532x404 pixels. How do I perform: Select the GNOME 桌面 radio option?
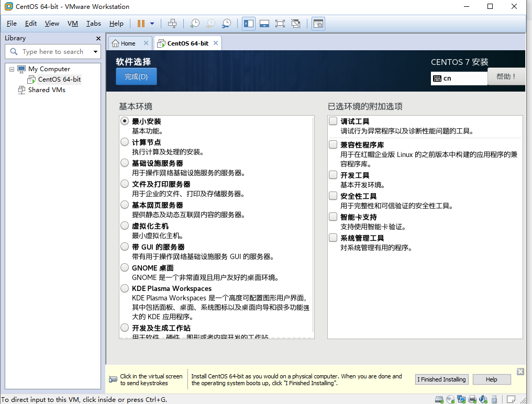(125, 267)
